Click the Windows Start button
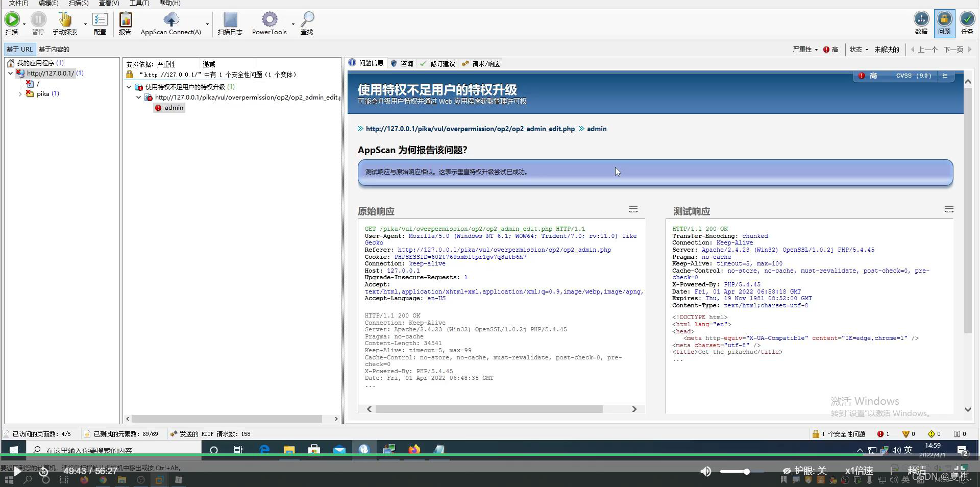 point(14,450)
